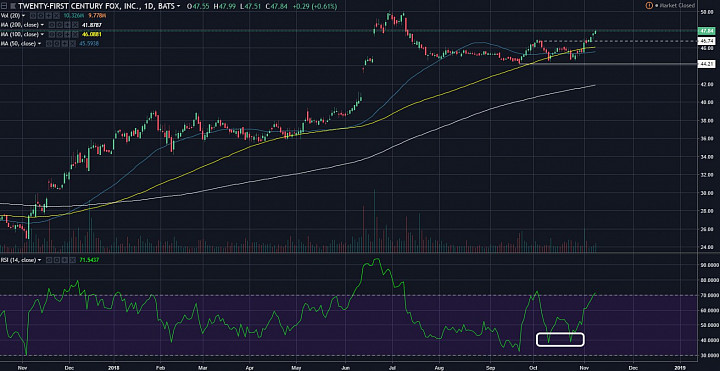Open the MA (100, close) dropdown arrow
720x371 pixels.
point(42,34)
